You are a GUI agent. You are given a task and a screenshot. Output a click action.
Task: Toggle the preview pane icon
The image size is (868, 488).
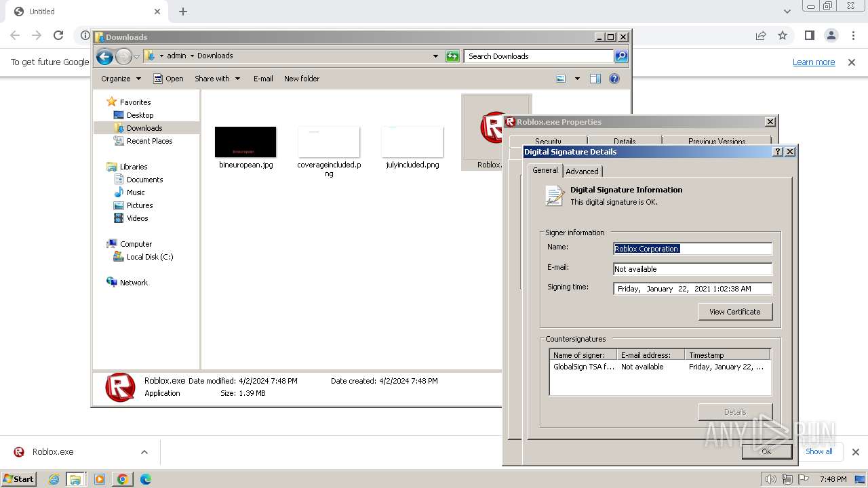point(595,79)
